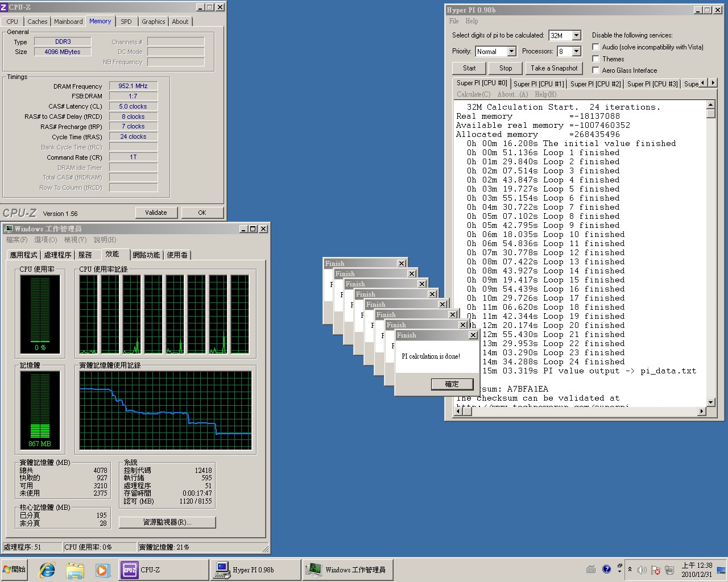Open the Action Center flag icon
728x582 pixels.
[x=655, y=570]
